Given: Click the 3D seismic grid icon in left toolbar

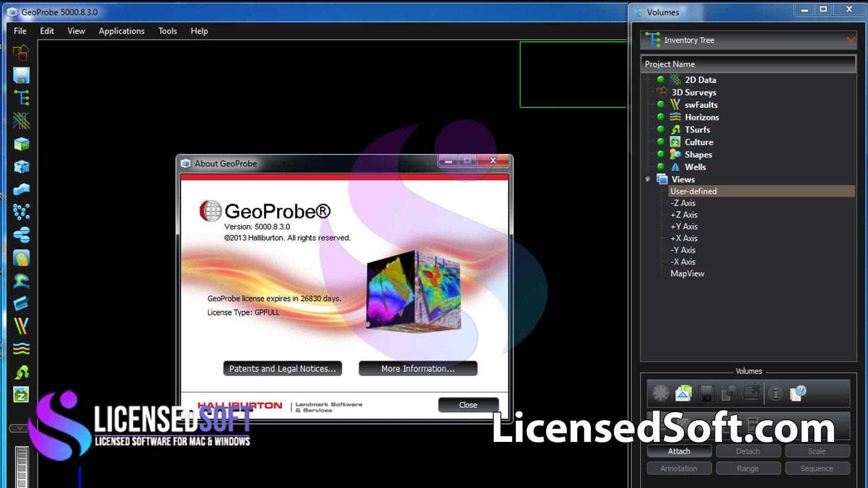Looking at the screenshot, I should tap(21, 120).
